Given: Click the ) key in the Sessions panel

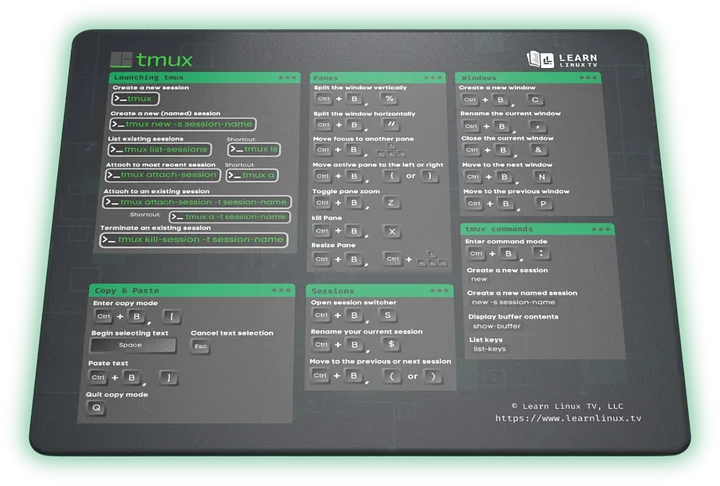Looking at the screenshot, I should pyautogui.click(x=433, y=376).
